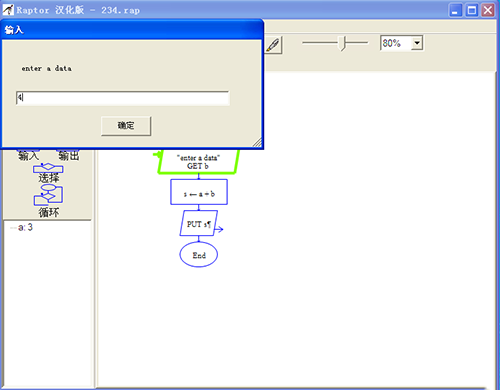Maximize the Raptor window
Image resolution: width=500 pixels, height=390 pixels.
tap(471, 10)
